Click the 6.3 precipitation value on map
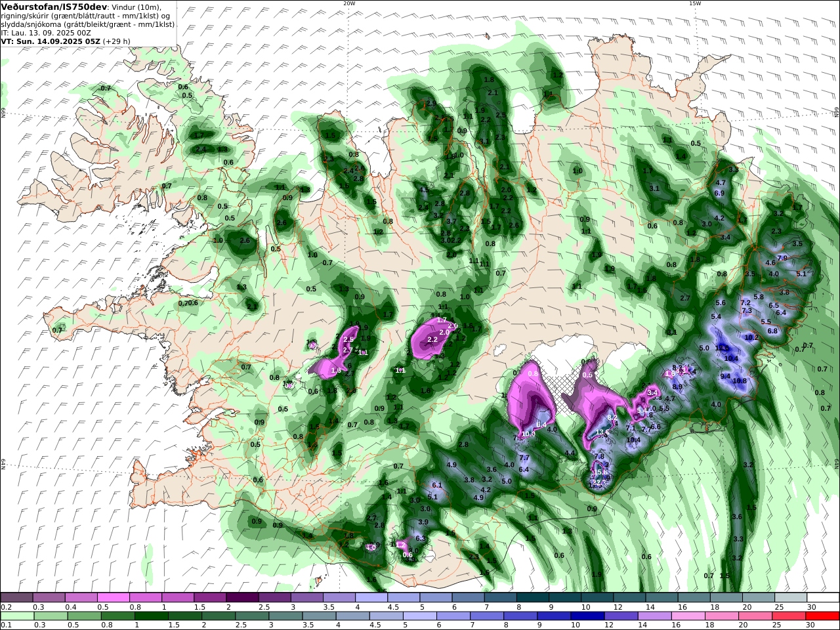This screenshot has width=840, height=630. (421, 538)
